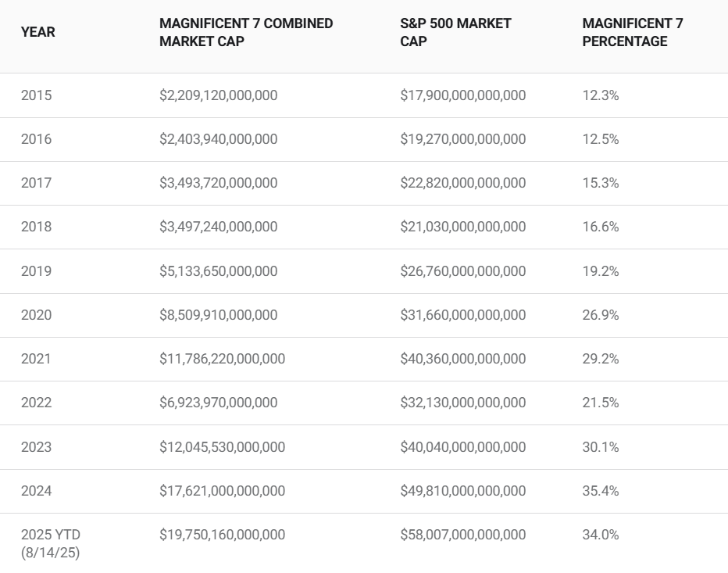Select the $22,820,000,000,000 cell

463,183
